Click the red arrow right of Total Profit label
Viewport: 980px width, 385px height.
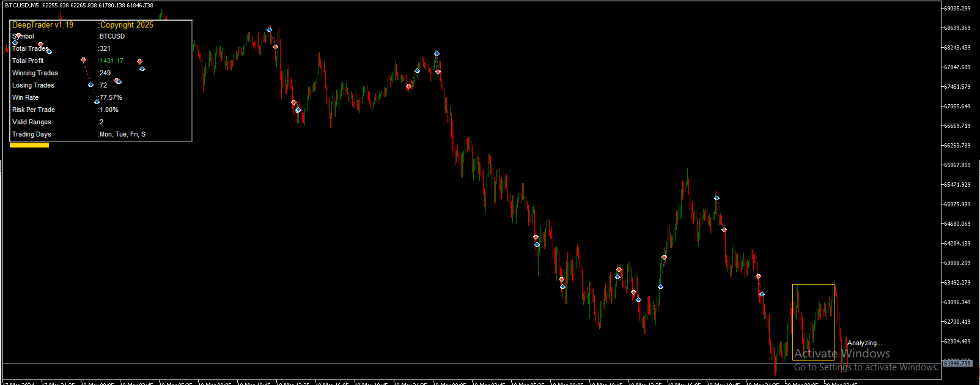[x=83, y=60]
